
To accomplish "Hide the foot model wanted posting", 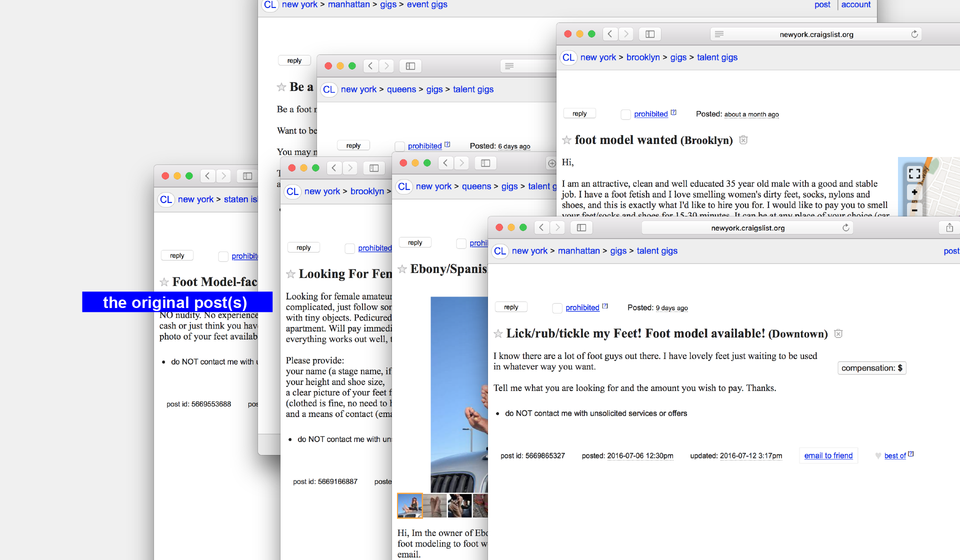I will coord(743,140).
